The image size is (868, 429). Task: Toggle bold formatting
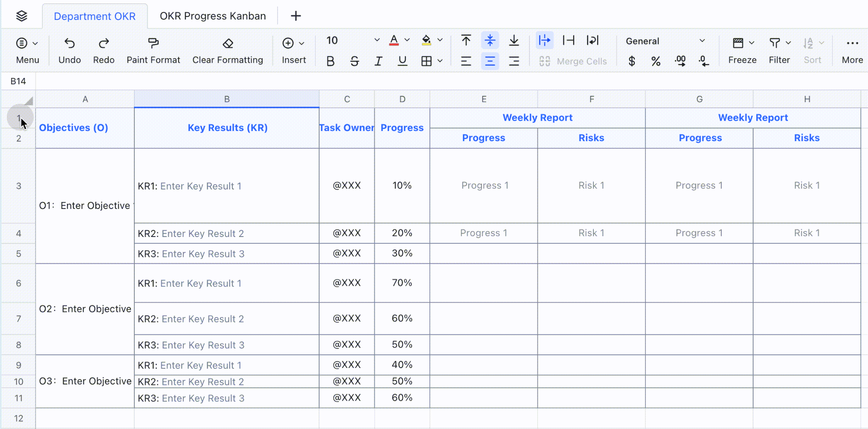(331, 61)
